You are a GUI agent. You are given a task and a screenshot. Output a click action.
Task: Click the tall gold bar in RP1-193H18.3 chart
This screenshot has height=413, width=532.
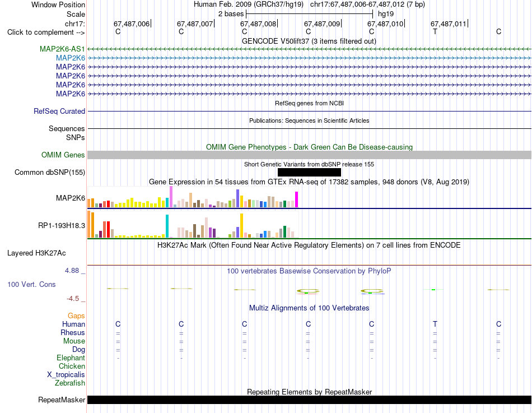click(241, 225)
